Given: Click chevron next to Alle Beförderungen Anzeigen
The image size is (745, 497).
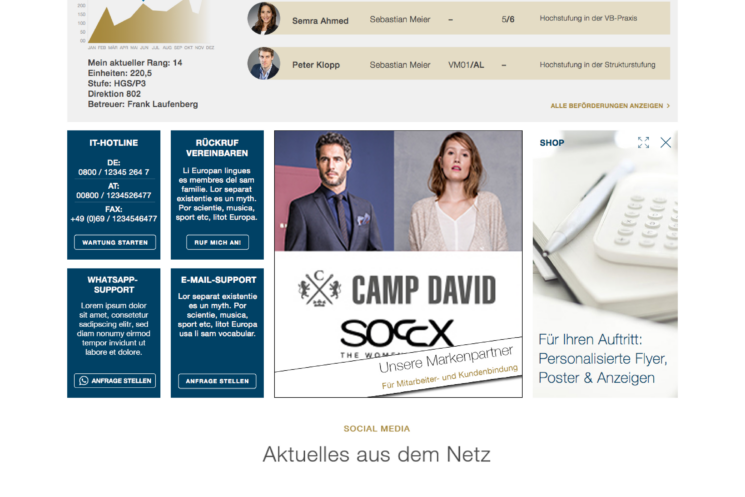Looking at the screenshot, I should pyautogui.click(x=668, y=106).
